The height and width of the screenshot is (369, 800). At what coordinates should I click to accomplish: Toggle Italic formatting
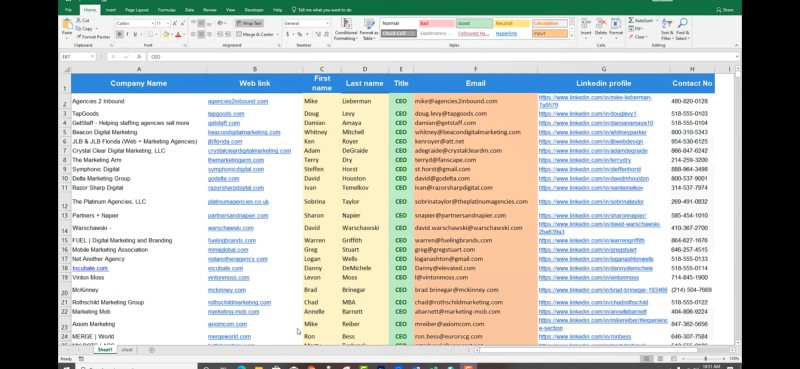click(x=128, y=34)
